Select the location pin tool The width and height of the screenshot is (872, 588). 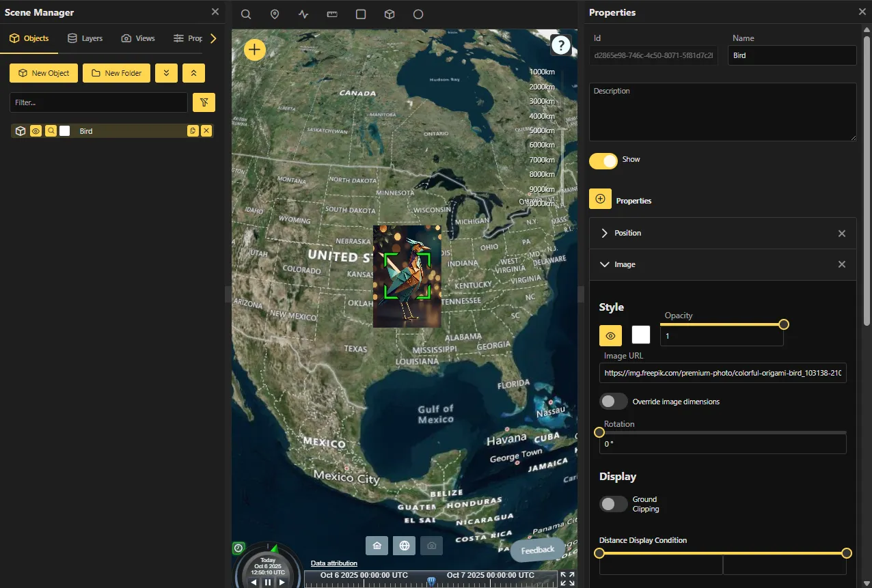275,14
